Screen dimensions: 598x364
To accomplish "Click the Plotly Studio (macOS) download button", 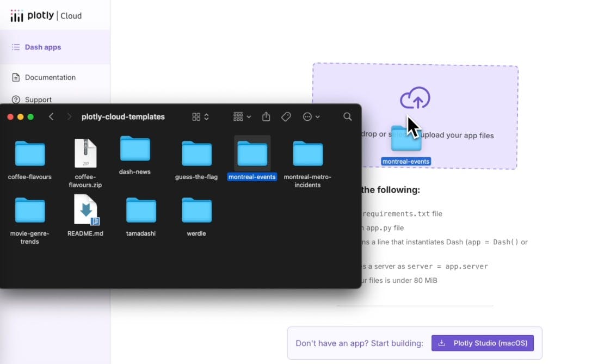I will (482, 343).
